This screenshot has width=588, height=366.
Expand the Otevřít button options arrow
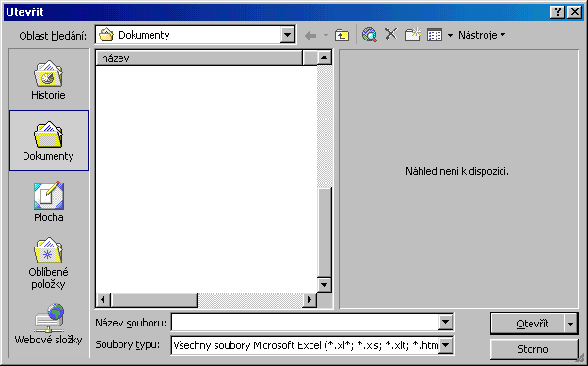[x=571, y=324]
